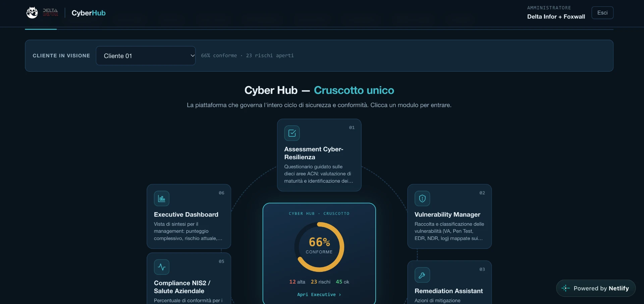Click the Assessment card description text
Viewport: 644px width, 304px height.
(x=319, y=174)
